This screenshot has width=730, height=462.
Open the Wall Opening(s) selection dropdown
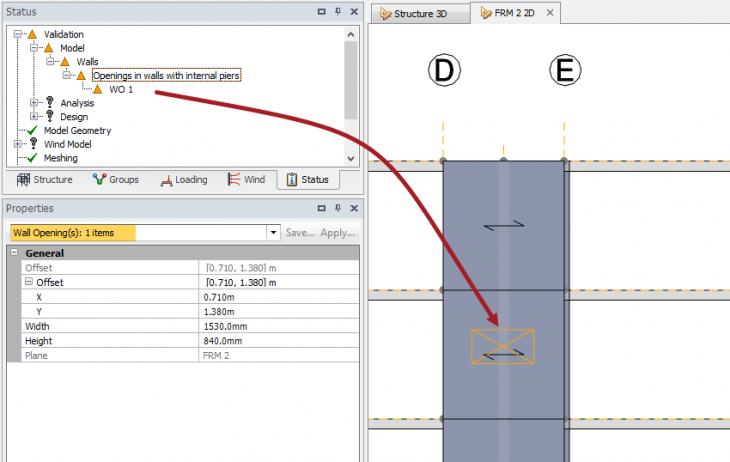273,232
